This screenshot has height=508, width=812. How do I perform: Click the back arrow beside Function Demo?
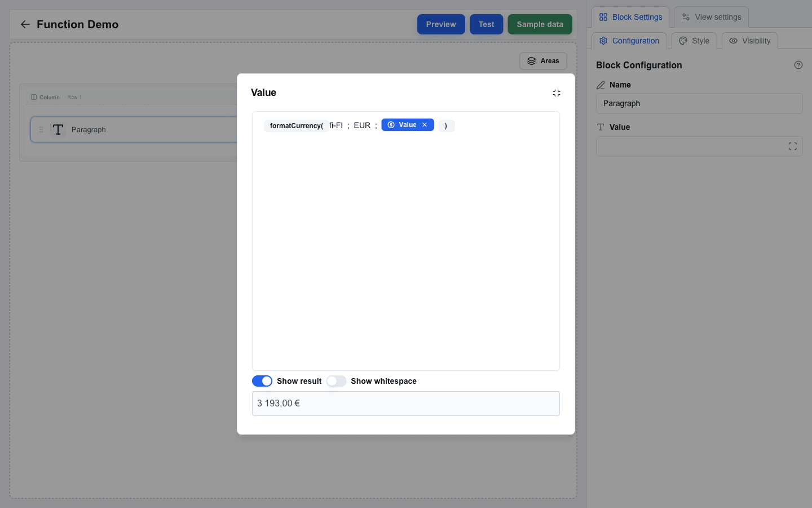[x=25, y=24]
